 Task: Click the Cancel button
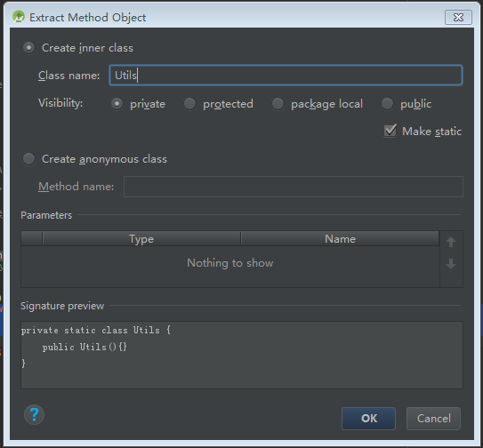pos(433,419)
